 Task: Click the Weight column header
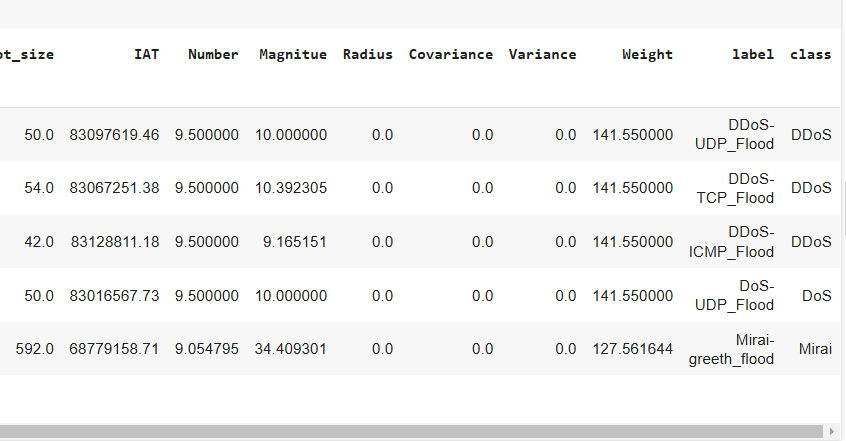pyautogui.click(x=646, y=54)
